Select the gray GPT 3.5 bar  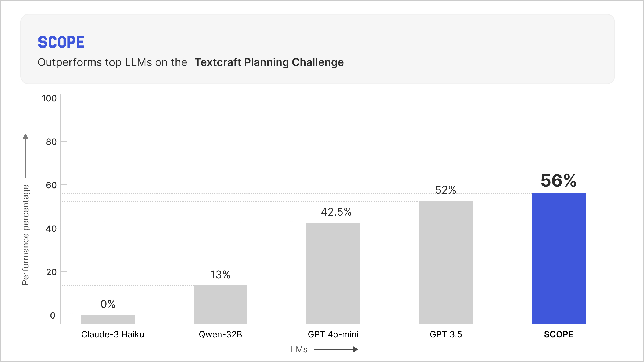446,263
